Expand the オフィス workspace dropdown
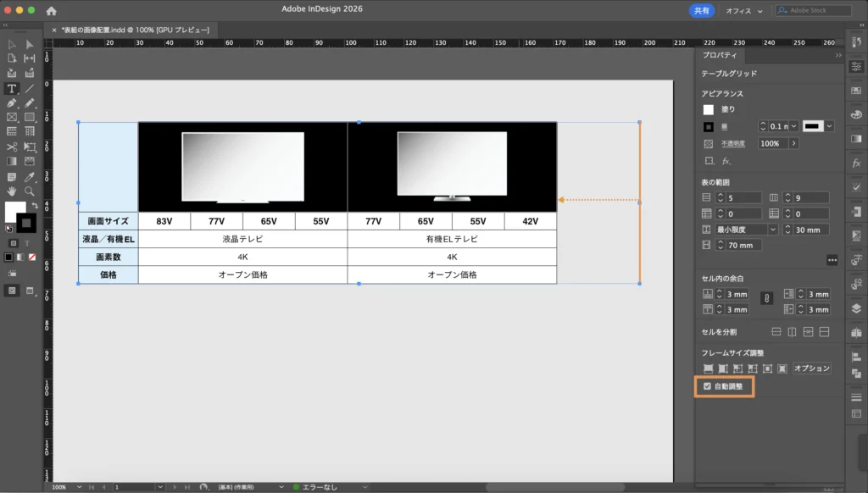Screen dimensions: 868x493 click(x=743, y=11)
